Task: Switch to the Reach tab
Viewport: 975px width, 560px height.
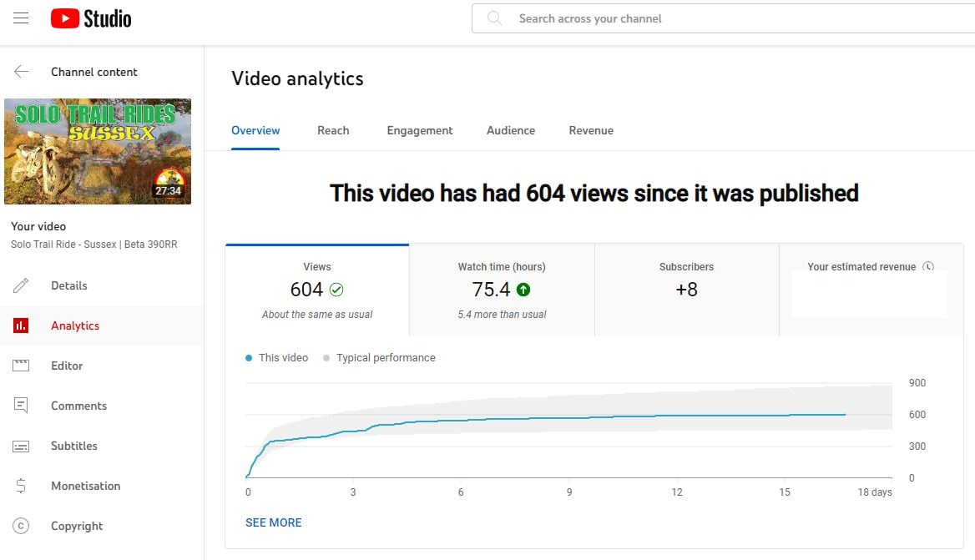Action: (x=333, y=130)
